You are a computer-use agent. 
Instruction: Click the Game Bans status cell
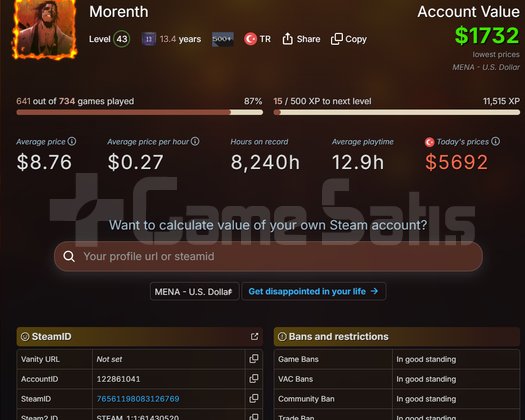[456, 359]
